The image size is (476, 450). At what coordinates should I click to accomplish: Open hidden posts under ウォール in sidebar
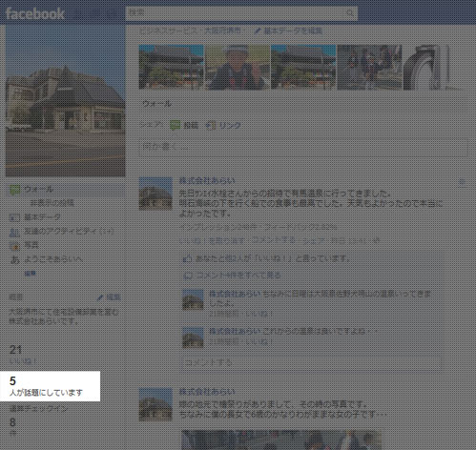(x=52, y=203)
